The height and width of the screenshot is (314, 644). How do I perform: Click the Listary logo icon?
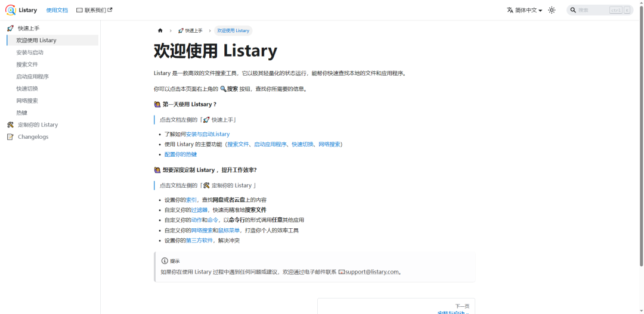(x=10, y=10)
